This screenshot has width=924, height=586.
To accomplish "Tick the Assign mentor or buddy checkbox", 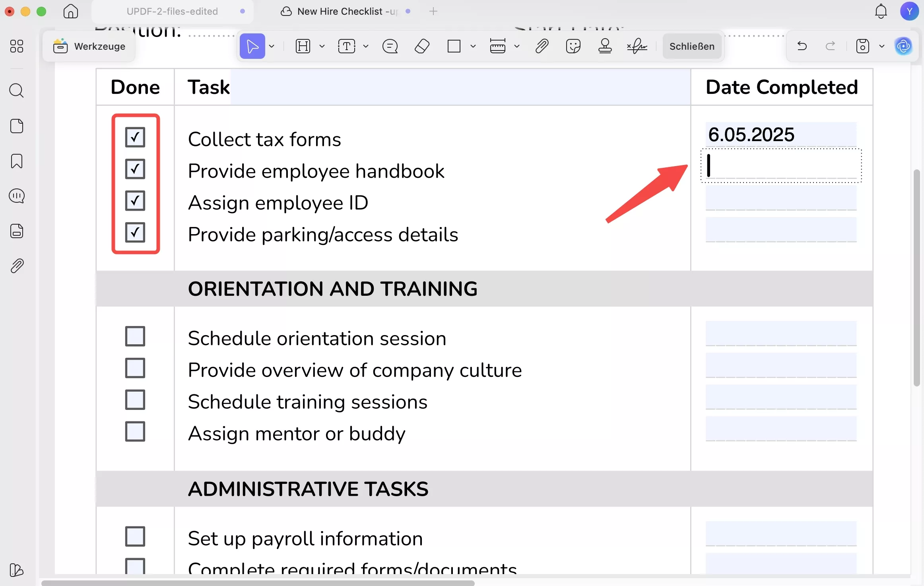I will tap(135, 431).
